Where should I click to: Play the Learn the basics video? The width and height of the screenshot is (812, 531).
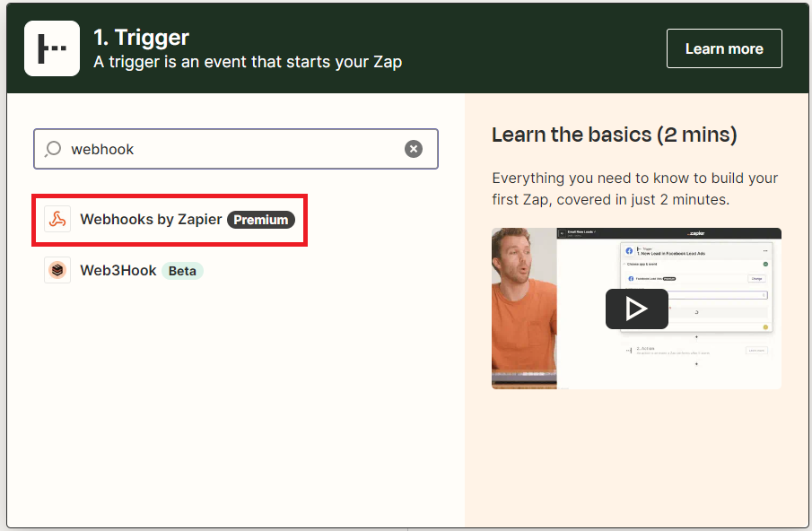636,309
